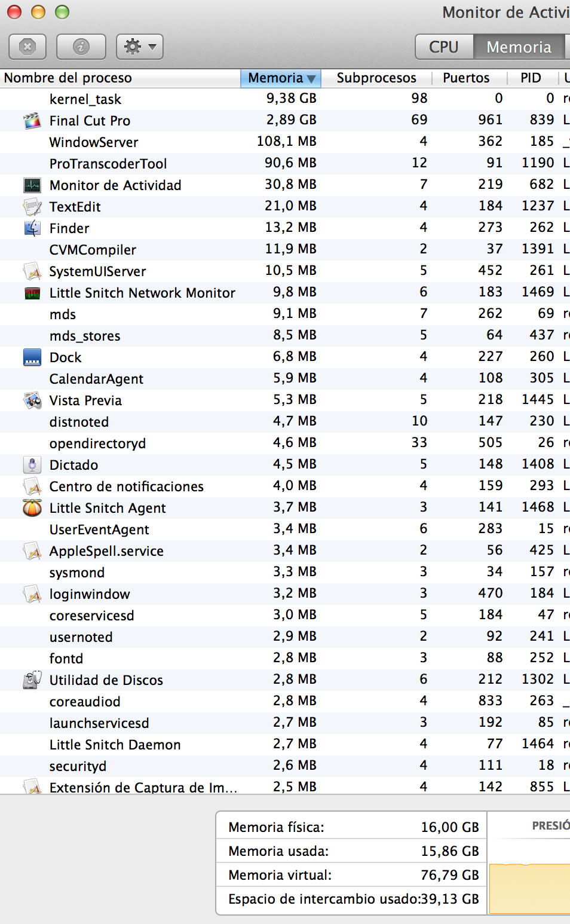Click the 108,1 MB memory value
The width and height of the screenshot is (570, 924).
(287, 141)
